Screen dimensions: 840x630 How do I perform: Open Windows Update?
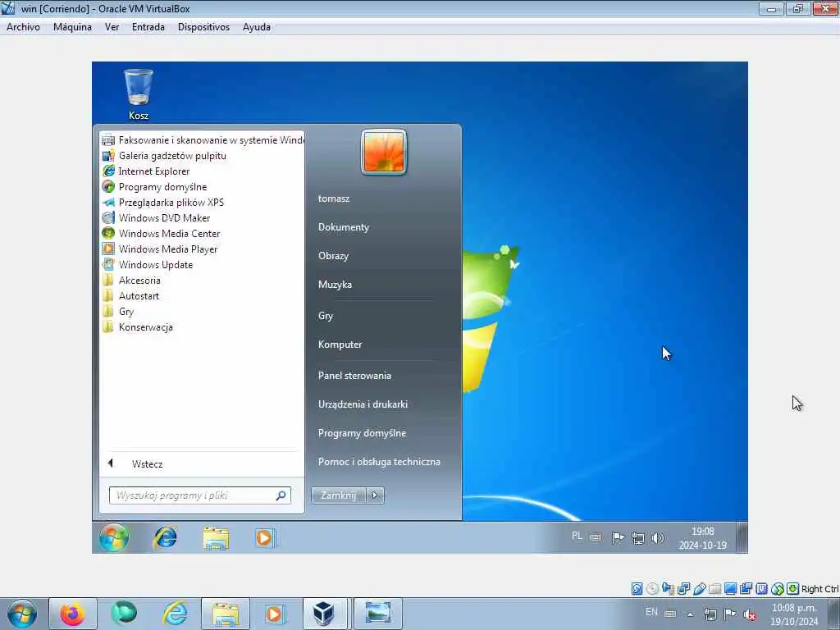[148, 265]
